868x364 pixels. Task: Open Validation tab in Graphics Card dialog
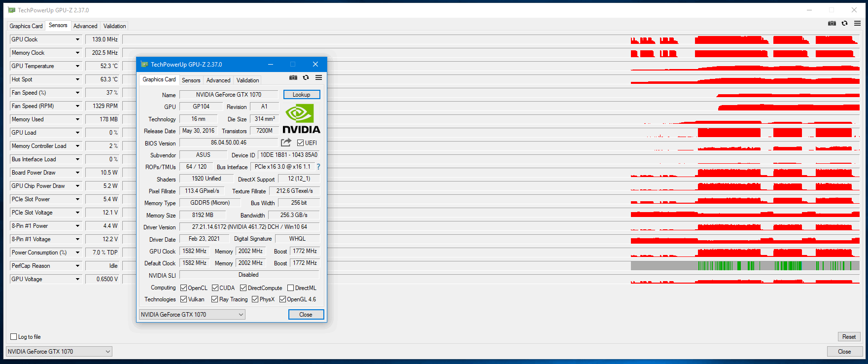248,80
